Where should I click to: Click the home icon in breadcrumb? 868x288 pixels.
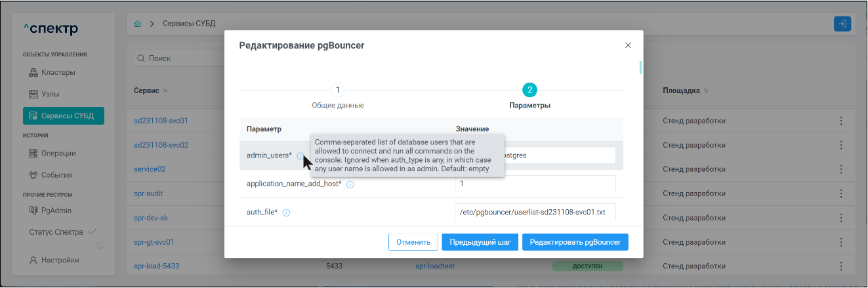138,24
